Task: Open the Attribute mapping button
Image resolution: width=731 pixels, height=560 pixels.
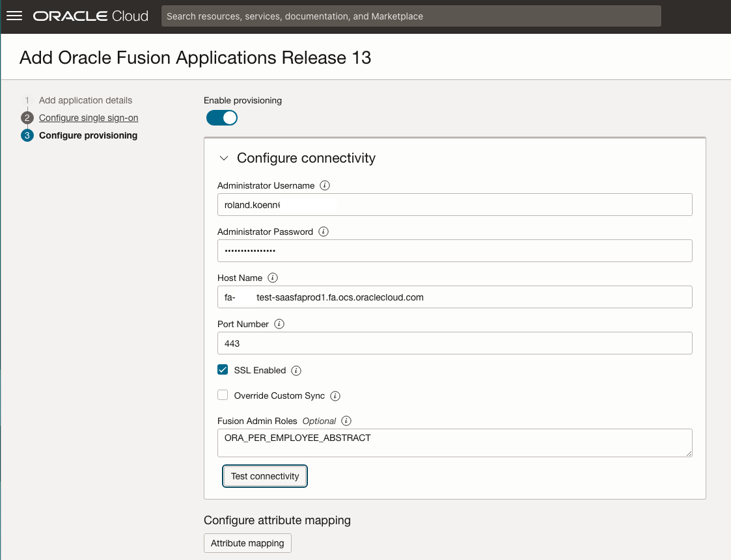Action: click(247, 543)
